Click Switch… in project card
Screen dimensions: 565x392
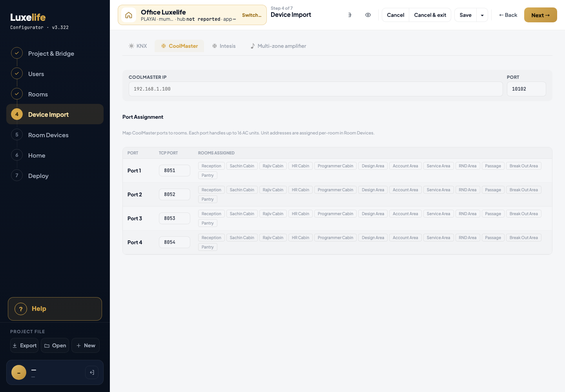pyautogui.click(x=252, y=15)
